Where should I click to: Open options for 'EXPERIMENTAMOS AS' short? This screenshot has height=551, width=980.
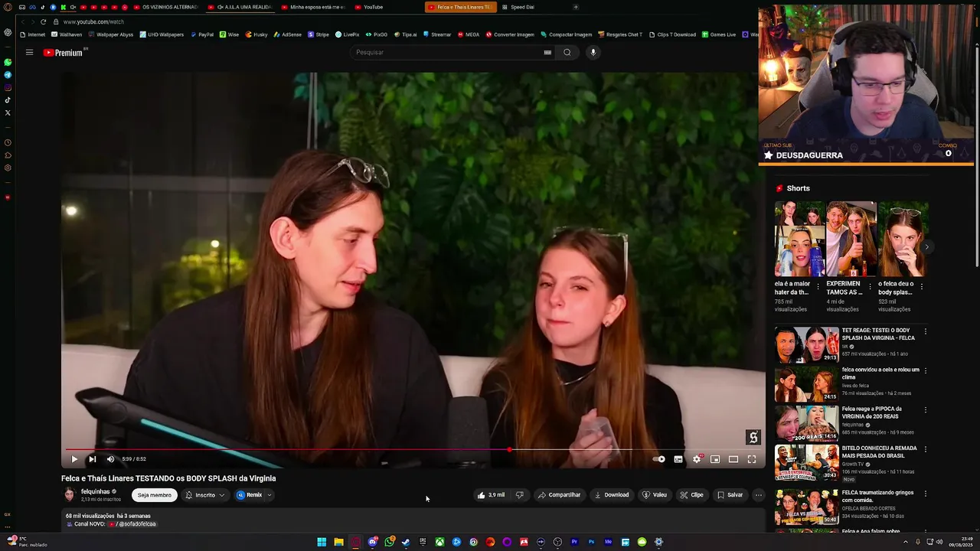pyautogui.click(x=870, y=287)
